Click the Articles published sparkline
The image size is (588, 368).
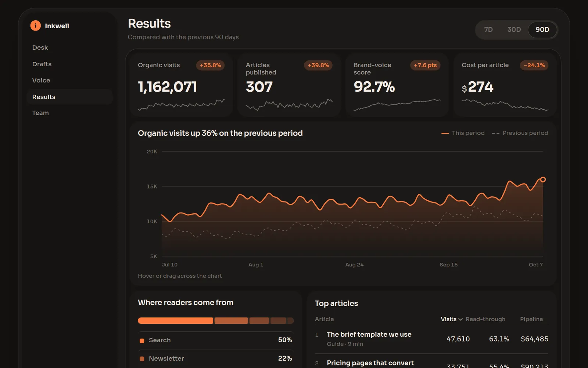click(x=289, y=105)
